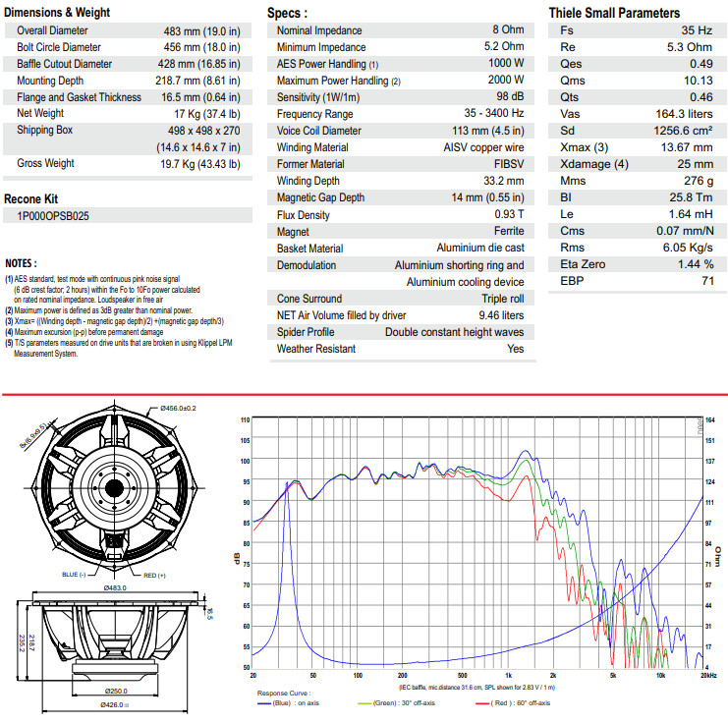Click the '(Green) : 30° off-axis' legend entry
Image resolution: width=728 pixels, height=723 pixels.
(x=397, y=703)
